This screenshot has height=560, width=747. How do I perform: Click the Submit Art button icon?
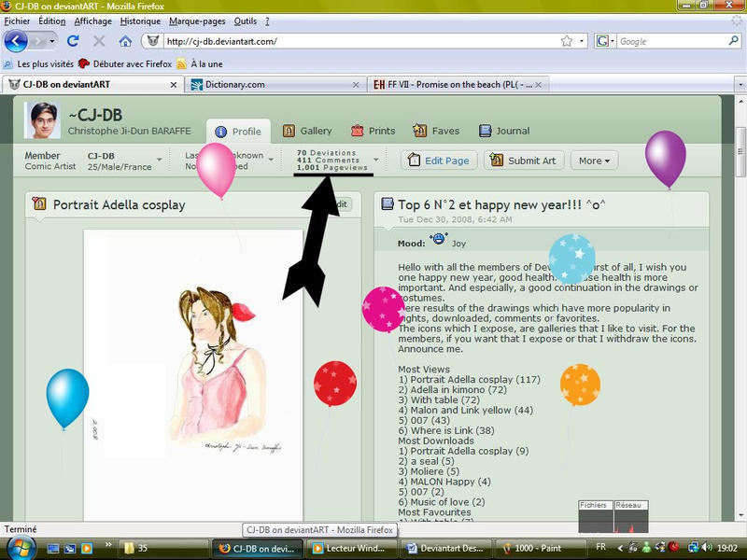[x=497, y=160]
